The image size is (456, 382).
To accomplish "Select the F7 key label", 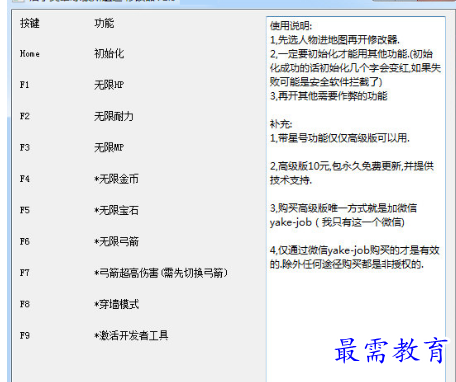I will pyautogui.click(x=25, y=273).
